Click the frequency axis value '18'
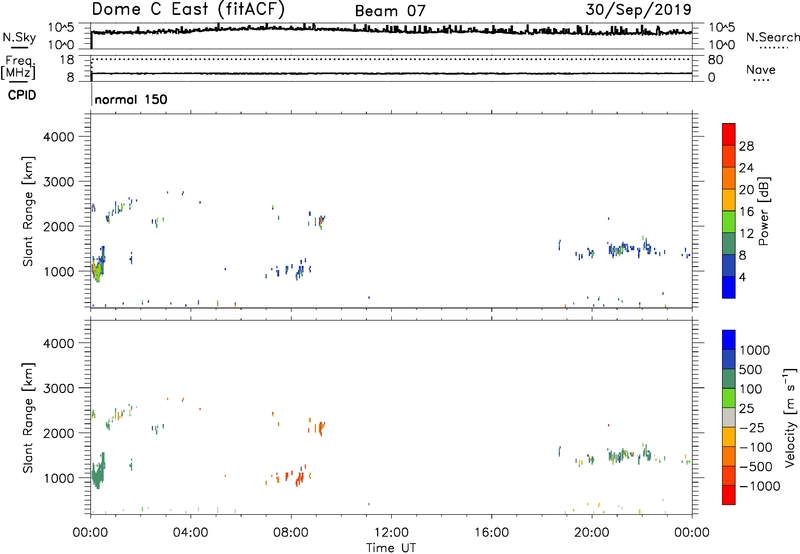 pos(67,60)
